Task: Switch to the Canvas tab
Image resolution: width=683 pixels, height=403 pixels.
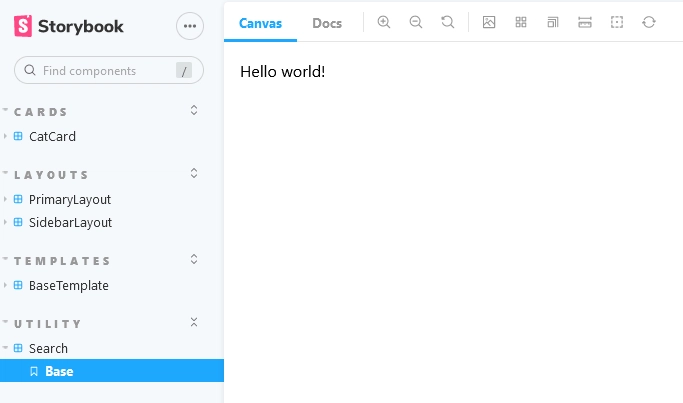Action: (x=260, y=23)
